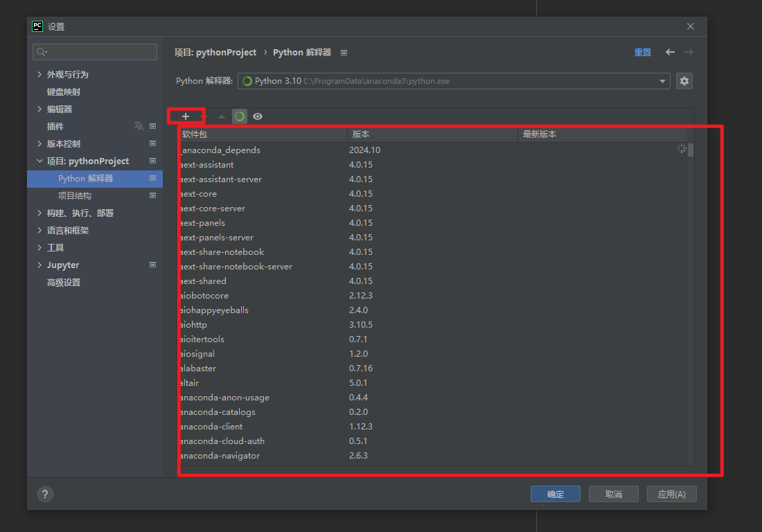762x532 pixels.
Task: Open help with question mark button
Action: pos(45,494)
